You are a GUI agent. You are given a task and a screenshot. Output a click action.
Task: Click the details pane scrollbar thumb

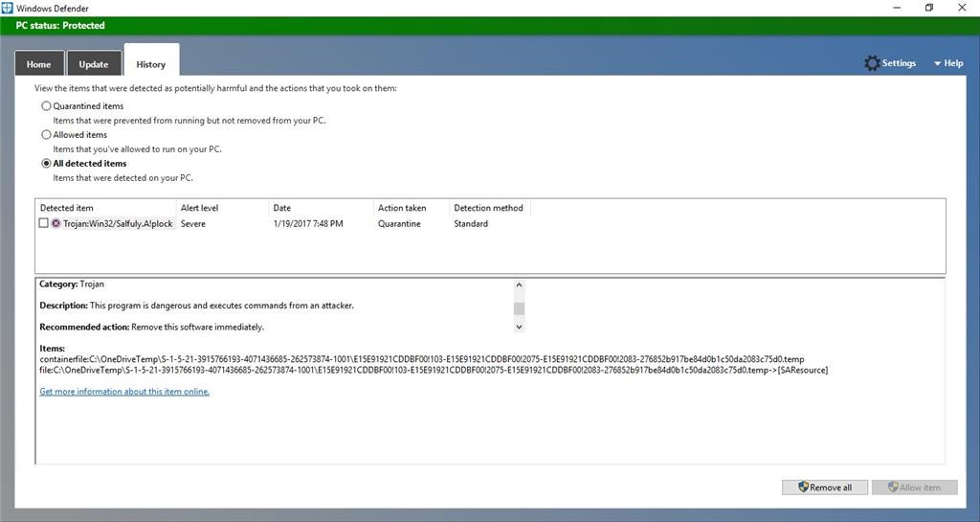(x=520, y=308)
